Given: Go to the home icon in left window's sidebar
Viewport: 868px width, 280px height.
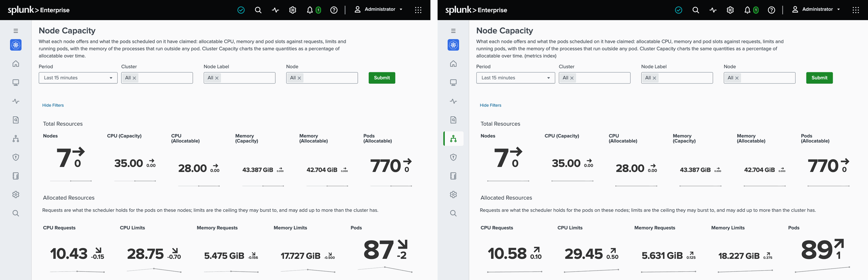Looking at the screenshot, I should [x=16, y=64].
